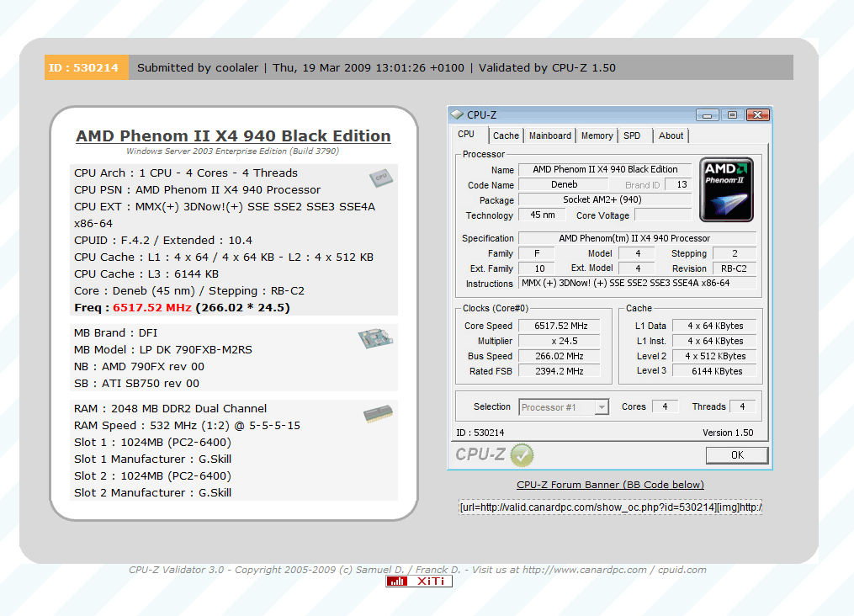Image resolution: width=854 pixels, height=616 pixels.
Task: Click the NB : AMD 790FX rev 00 line
Action: (139, 367)
